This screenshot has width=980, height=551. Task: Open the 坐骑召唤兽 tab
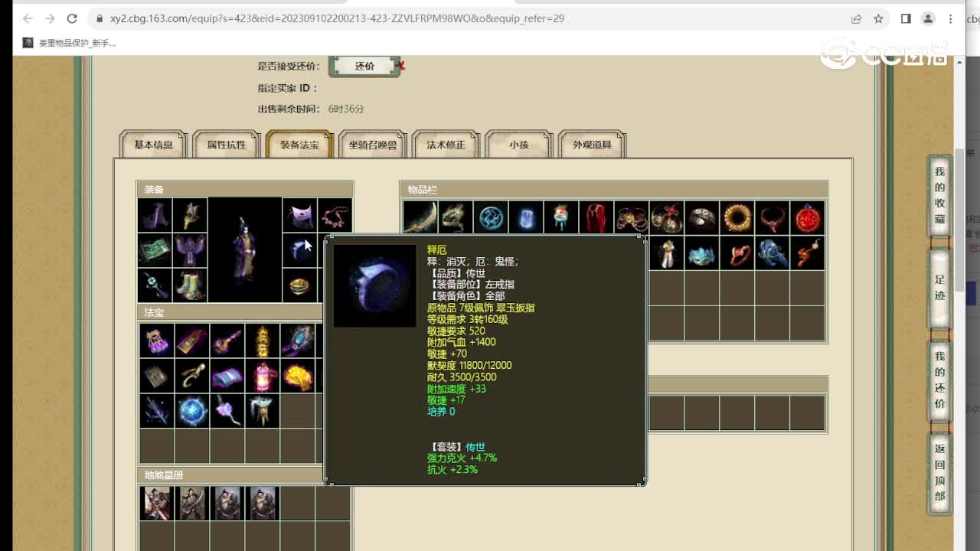click(373, 145)
